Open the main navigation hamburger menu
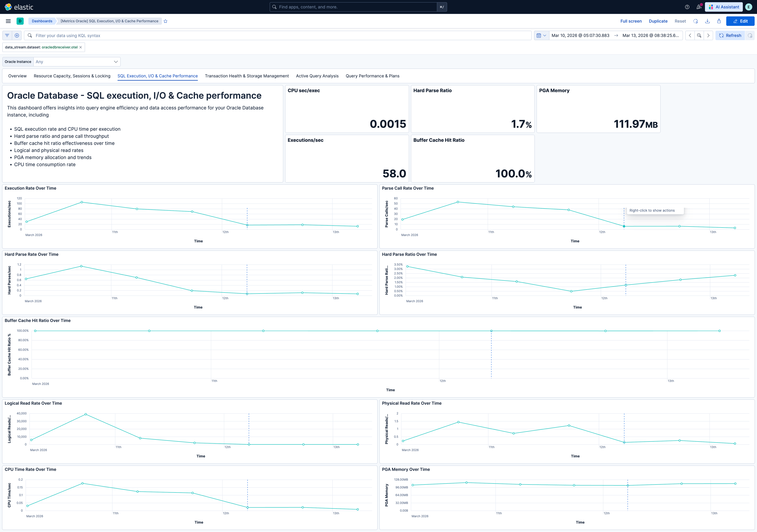This screenshot has height=532, width=757. tap(8, 21)
